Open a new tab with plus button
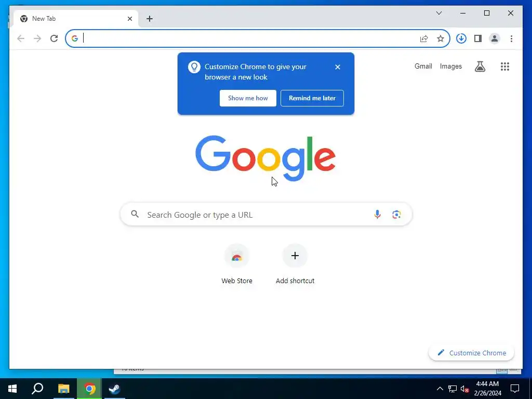Viewport: 532px width, 399px height. pos(150,19)
